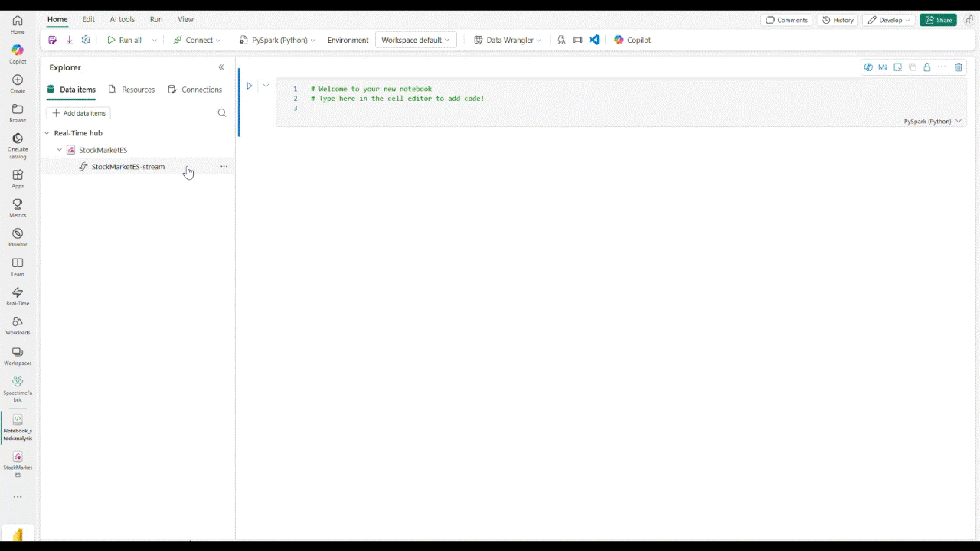Open notebook settings gear

click(x=86, y=40)
